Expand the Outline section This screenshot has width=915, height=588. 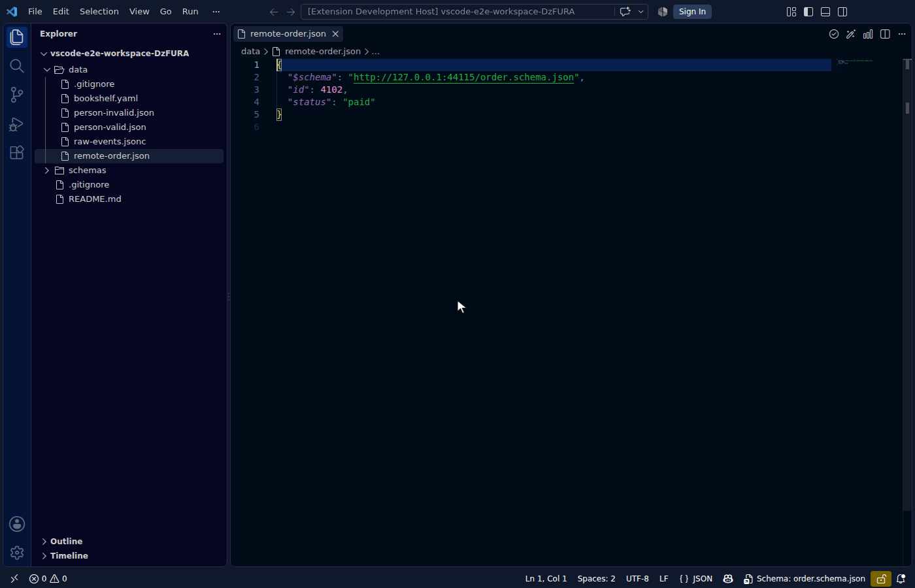tap(129, 541)
